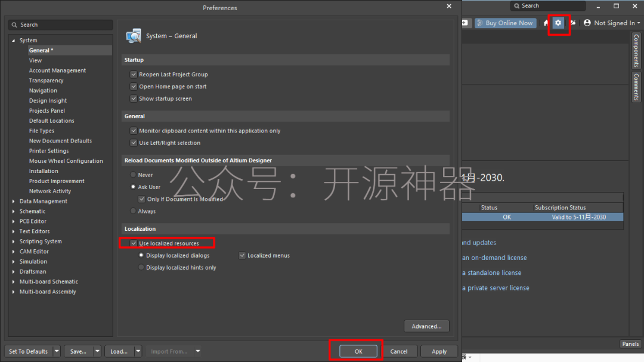This screenshot has width=644, height=362.
Task: Expand the Schematic node
Action: point(14,211)
